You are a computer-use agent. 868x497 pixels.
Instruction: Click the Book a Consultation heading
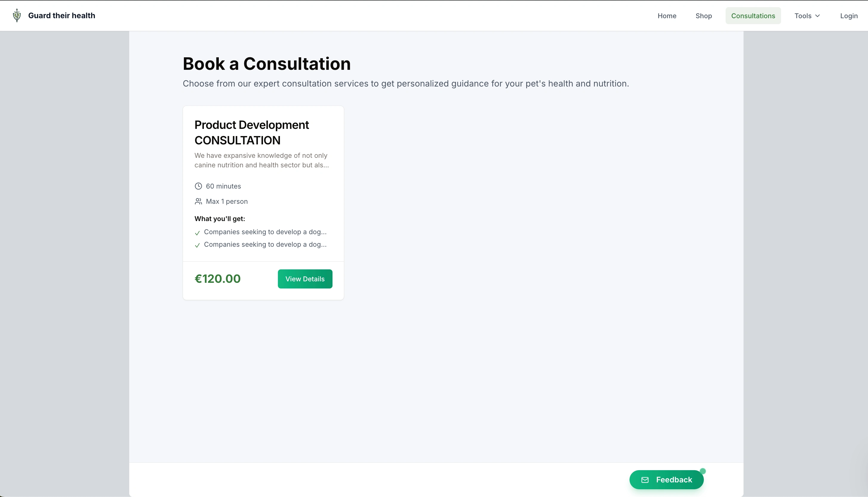[266, 64]
